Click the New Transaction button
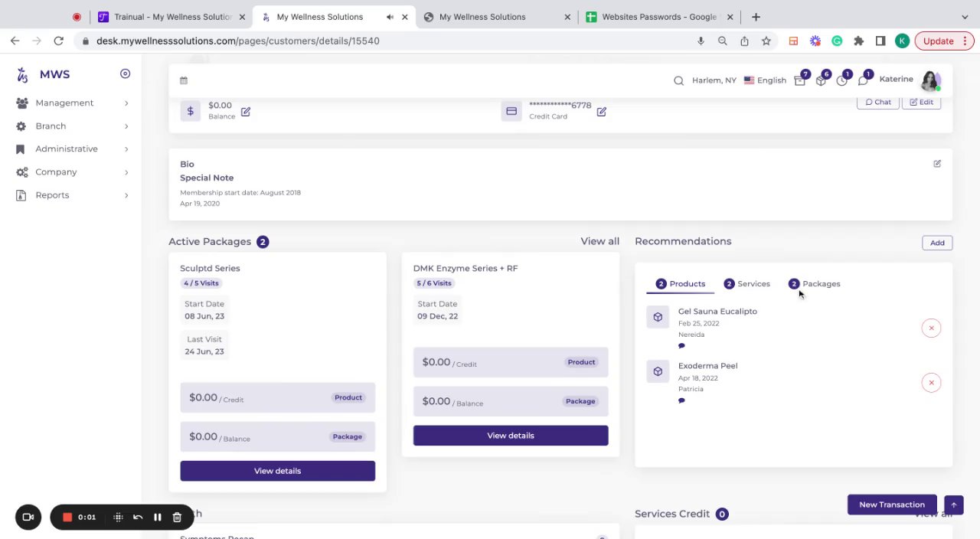The width and height of the screenshot is (980, 539). coord(892,505)
